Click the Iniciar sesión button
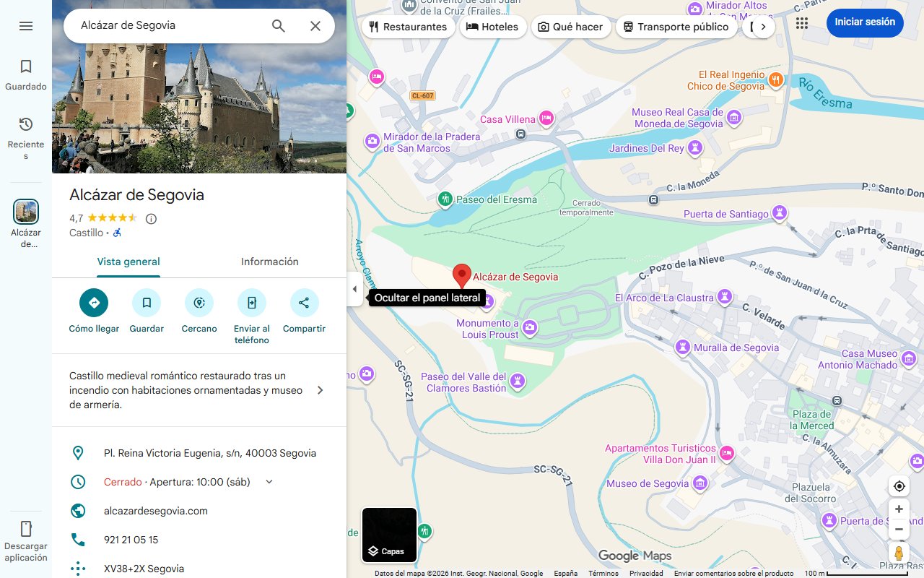The image size is (924, 578). click(x=865, y=22)
